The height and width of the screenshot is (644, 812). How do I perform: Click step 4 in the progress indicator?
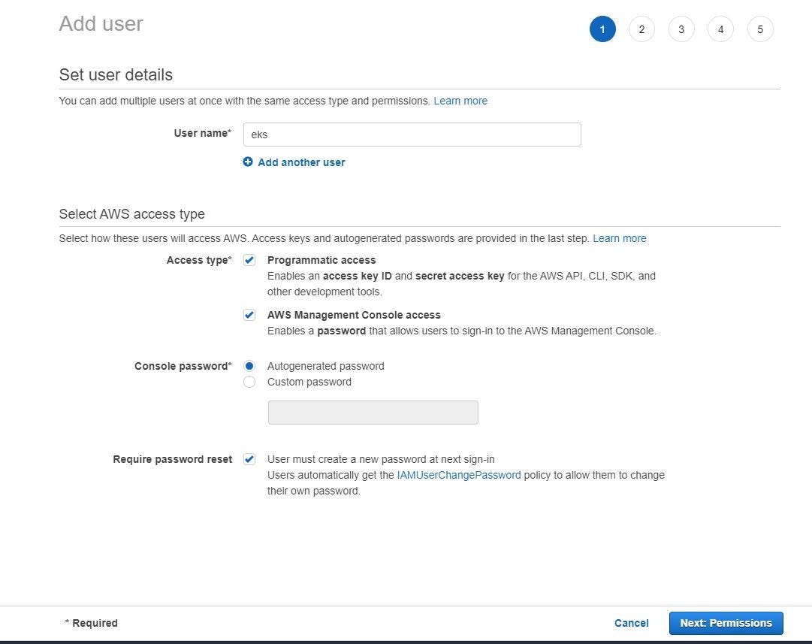tap(720, 29)
